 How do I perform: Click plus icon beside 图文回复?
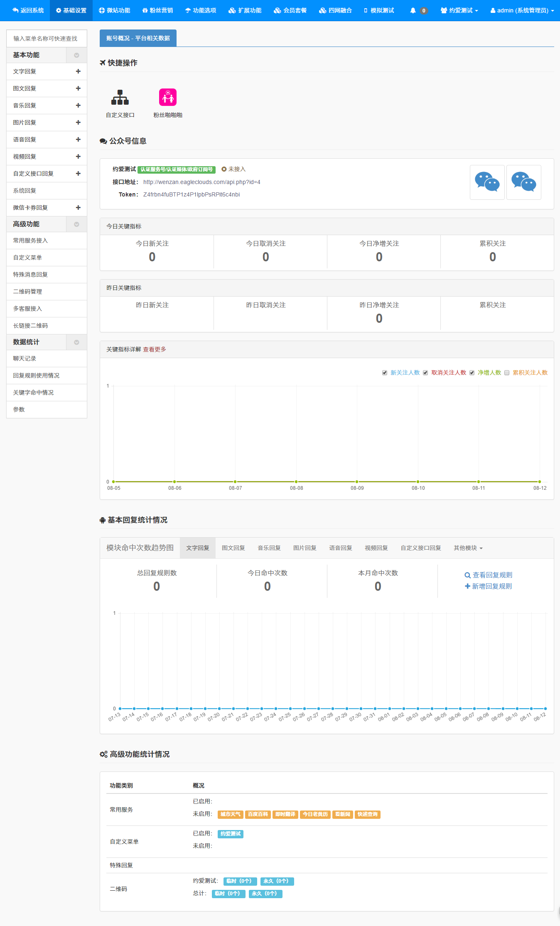(x=78, y=88)
